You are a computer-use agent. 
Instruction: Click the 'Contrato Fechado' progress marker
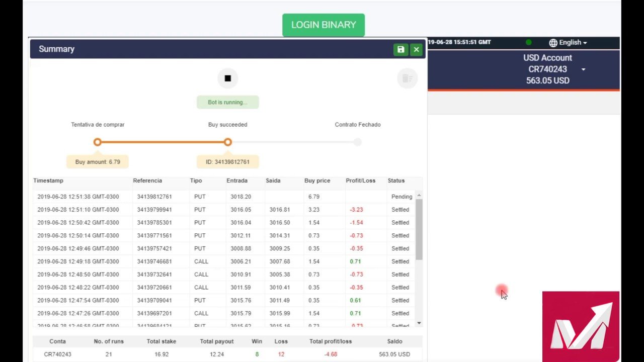pyautogui.click(x=357, y=142)
